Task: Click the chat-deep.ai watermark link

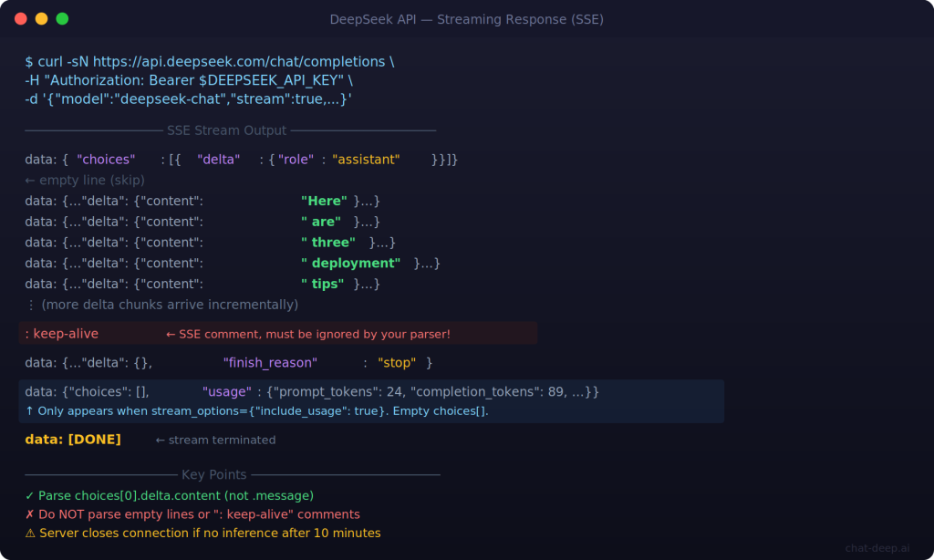Action: (x=879, y=548)
